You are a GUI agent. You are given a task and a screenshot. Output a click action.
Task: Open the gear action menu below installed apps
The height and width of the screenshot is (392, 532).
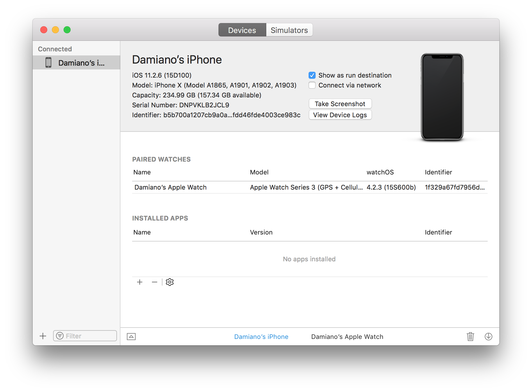point(170,282)
